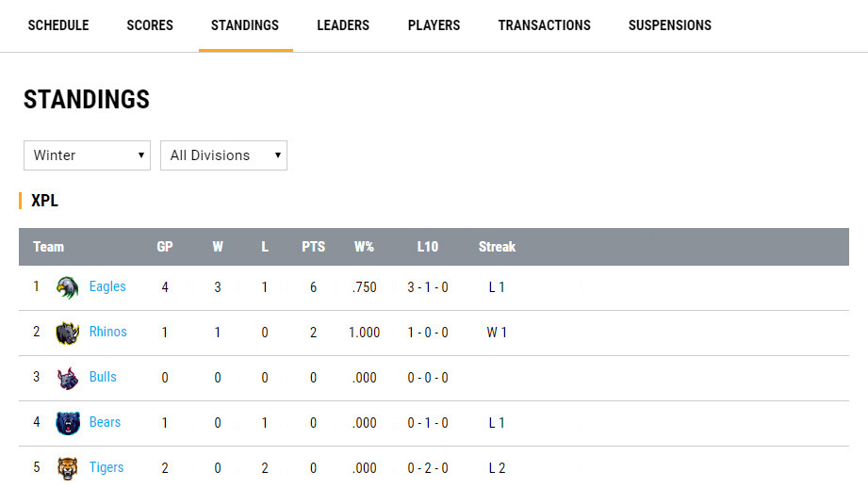
Task: Open the Suspensions tab
Action: pos(669,25)
